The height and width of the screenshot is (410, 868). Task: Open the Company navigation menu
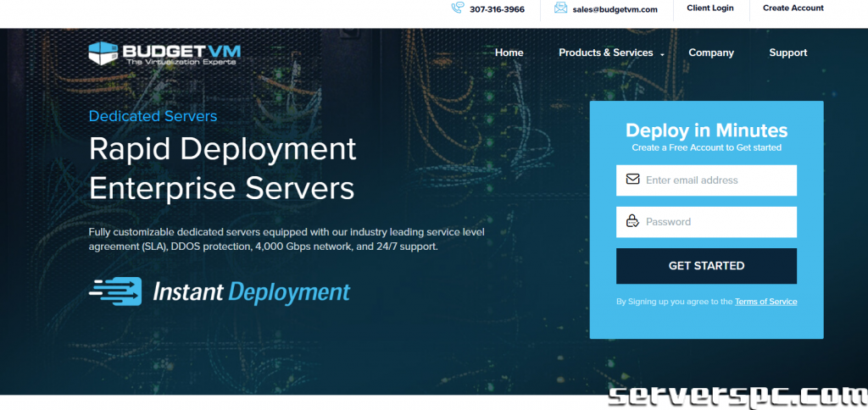point(710,53)
